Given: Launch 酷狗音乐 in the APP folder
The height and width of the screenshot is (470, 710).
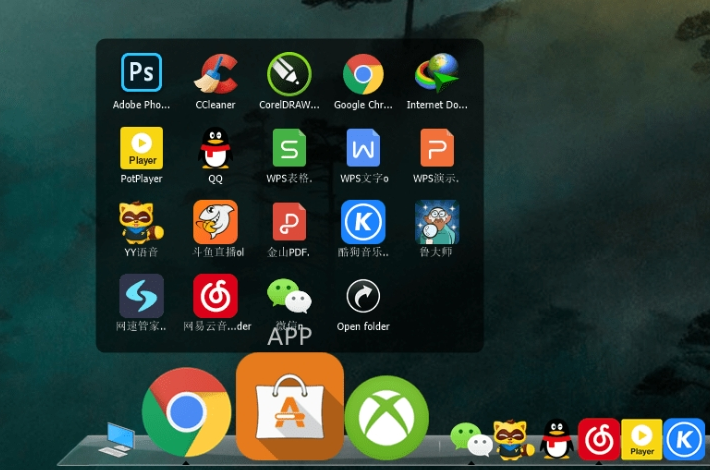Looking at the screenshot, I should click(x=363, y=222).
